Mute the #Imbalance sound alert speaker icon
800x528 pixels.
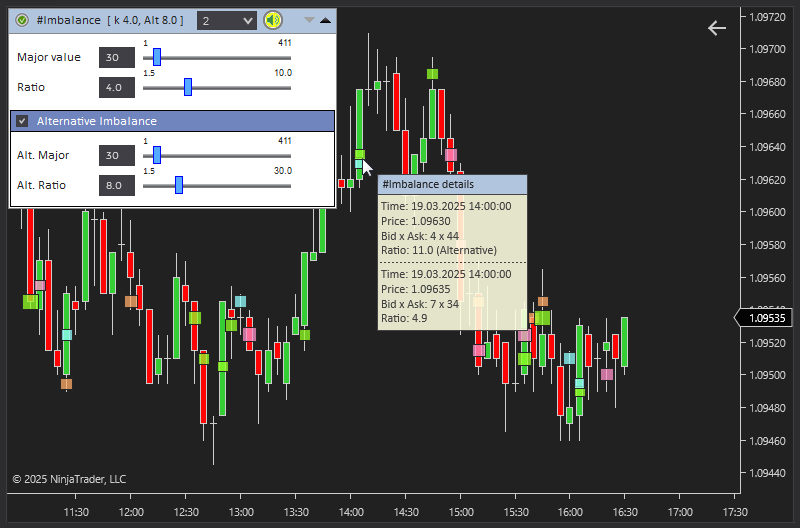pyautogui.click(x=272, y=20)
